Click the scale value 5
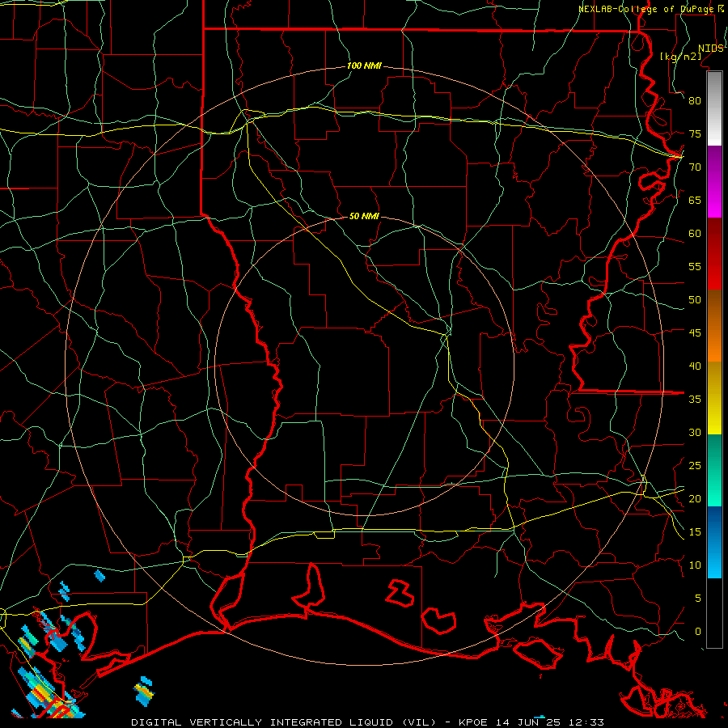This screenshot has height=728, width=728. point(698,599)
